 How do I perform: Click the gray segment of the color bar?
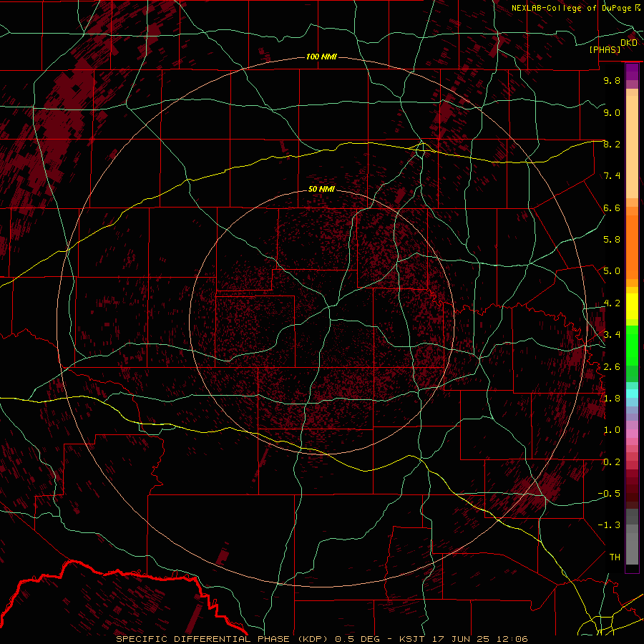(x=632, y=538)
